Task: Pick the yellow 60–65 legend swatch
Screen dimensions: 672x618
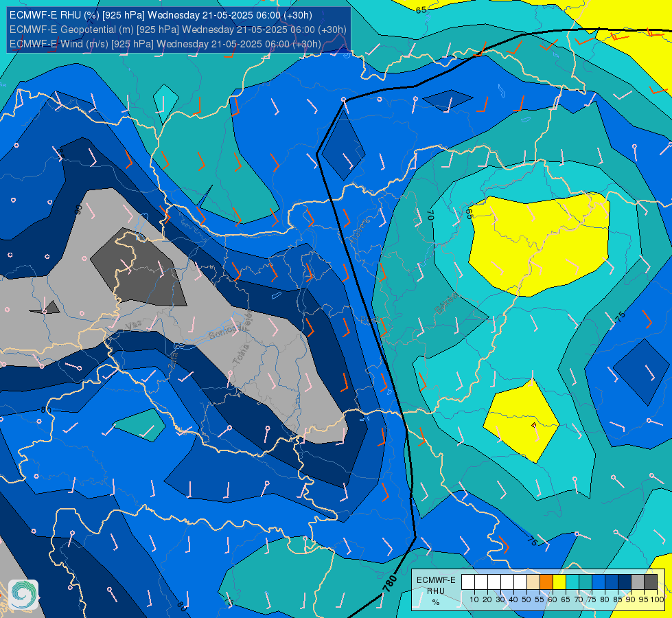Action: coord(559,582)
